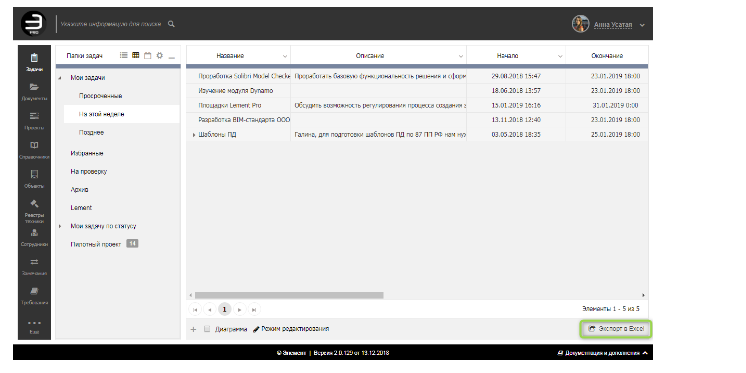Image resolution: width=746 pixels, height=373 pixels.
Task: Open Название column filter dropdown
Action: 285,56
